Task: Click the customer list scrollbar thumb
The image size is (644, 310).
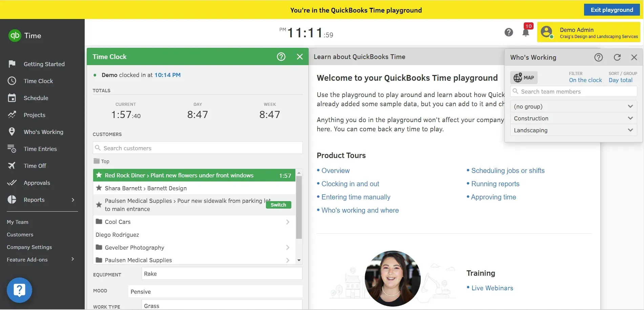Action: (299, 208)
